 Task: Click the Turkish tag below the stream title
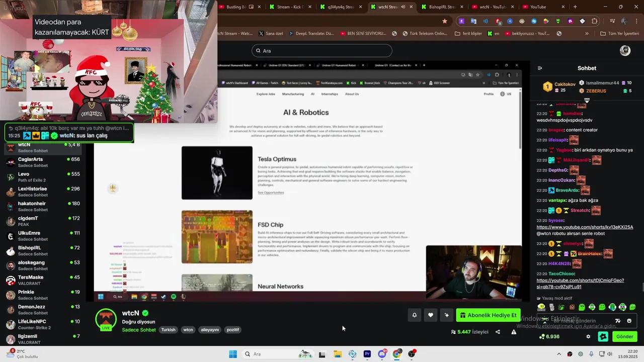pos(168,330)
